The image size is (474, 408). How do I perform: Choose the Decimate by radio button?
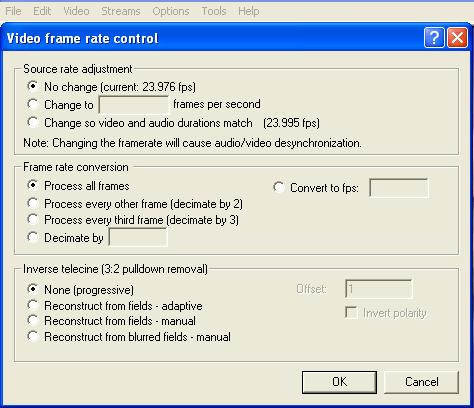click(33, 237)
